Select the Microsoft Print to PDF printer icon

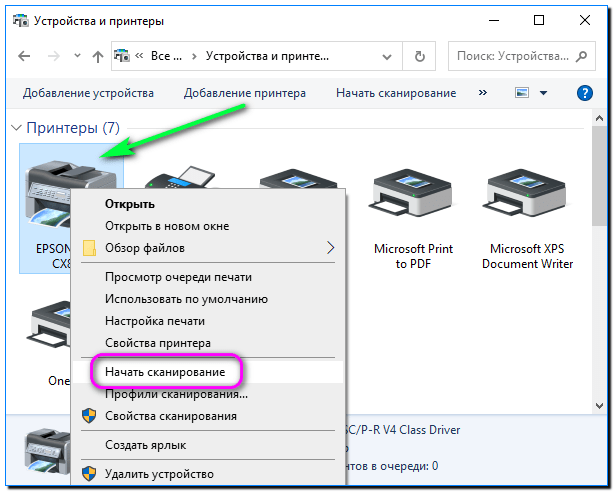pos(412,196)
